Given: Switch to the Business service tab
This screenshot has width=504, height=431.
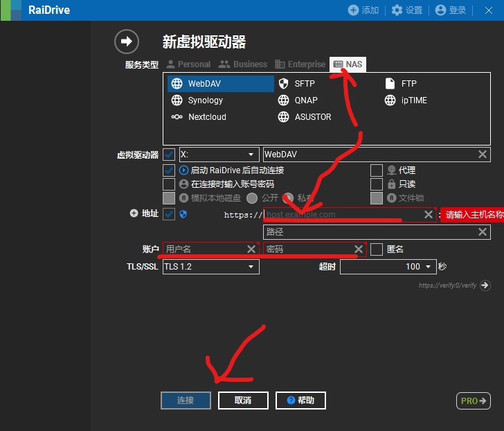Looking at the screenshot, I should tap(243, 64).
